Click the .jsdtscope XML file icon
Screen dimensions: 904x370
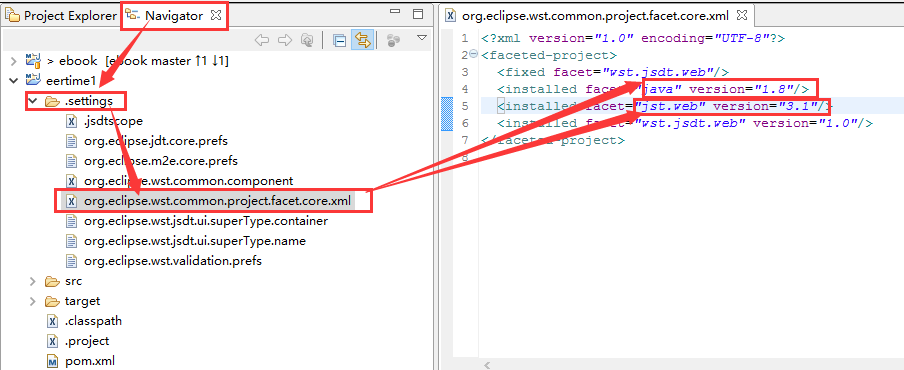click(71, 121)
